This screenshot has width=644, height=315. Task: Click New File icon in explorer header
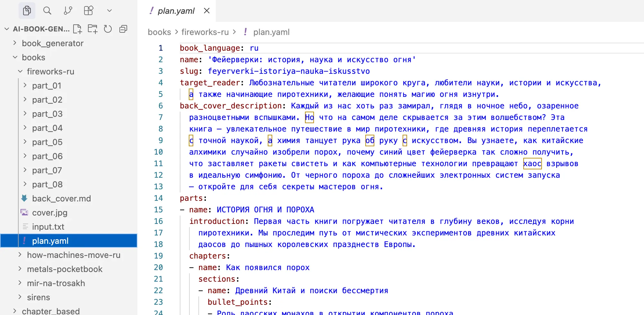click(77, 29)
